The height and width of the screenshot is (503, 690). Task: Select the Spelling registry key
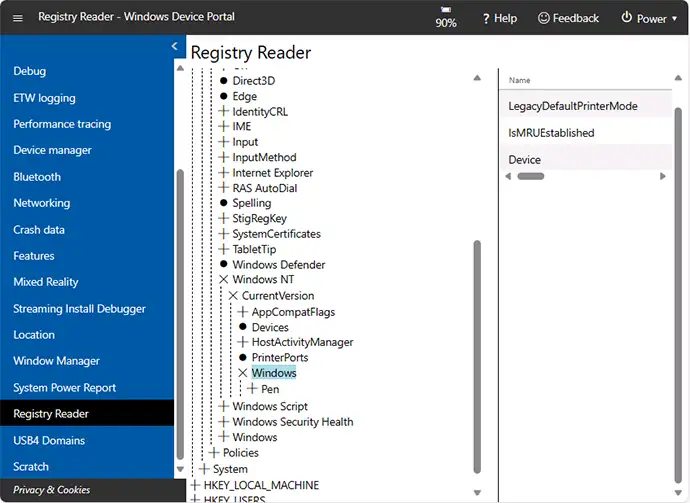tap(252, 203)
